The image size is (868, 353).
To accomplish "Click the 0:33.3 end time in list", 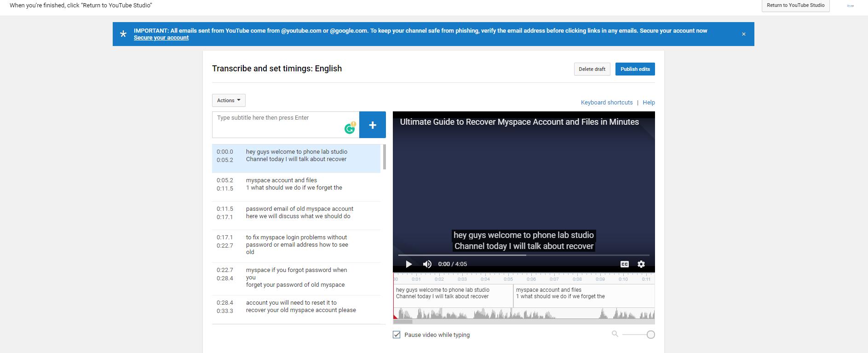I will click(225, 311).
